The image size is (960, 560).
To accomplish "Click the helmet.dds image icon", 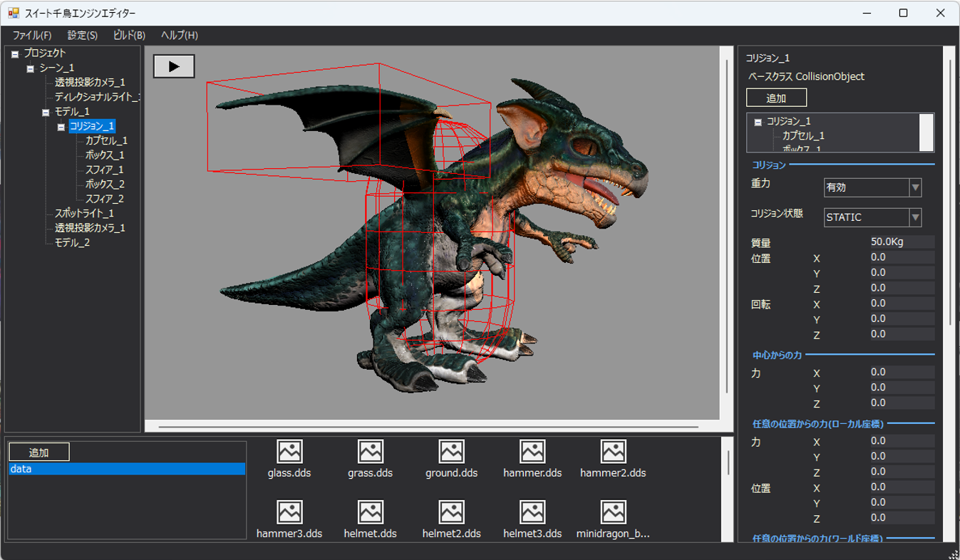I will (x=371, y=512).
